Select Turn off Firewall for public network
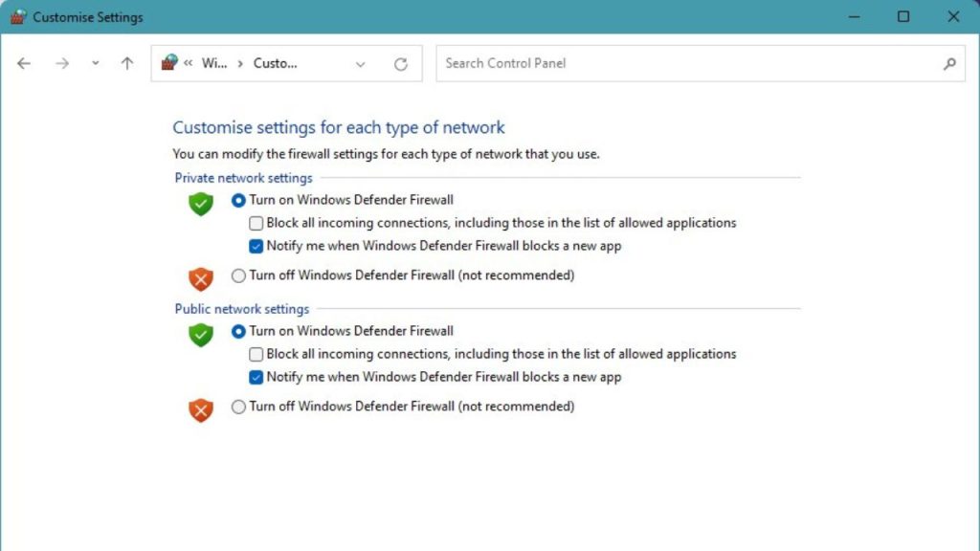The image size is (980, 551). [x=238, y=407]
